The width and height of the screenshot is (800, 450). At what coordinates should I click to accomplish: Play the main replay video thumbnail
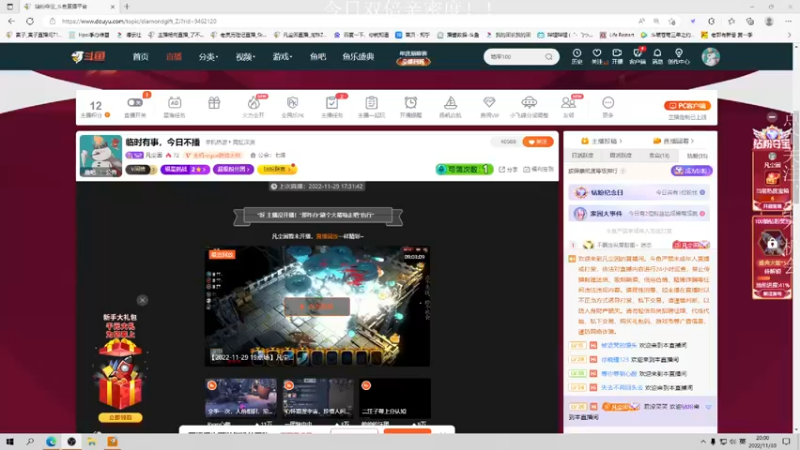click(317, 307)
